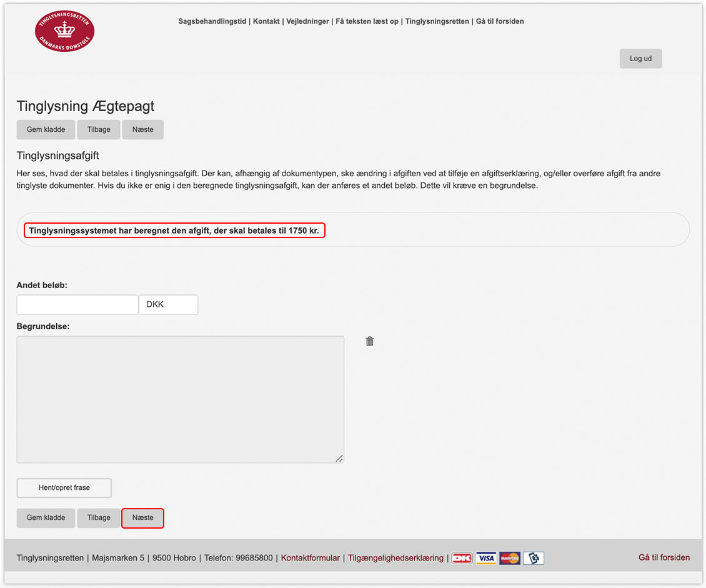
Task: Grab the Begrundelse textarea resize handle
Action: click(x=339, y=458)
